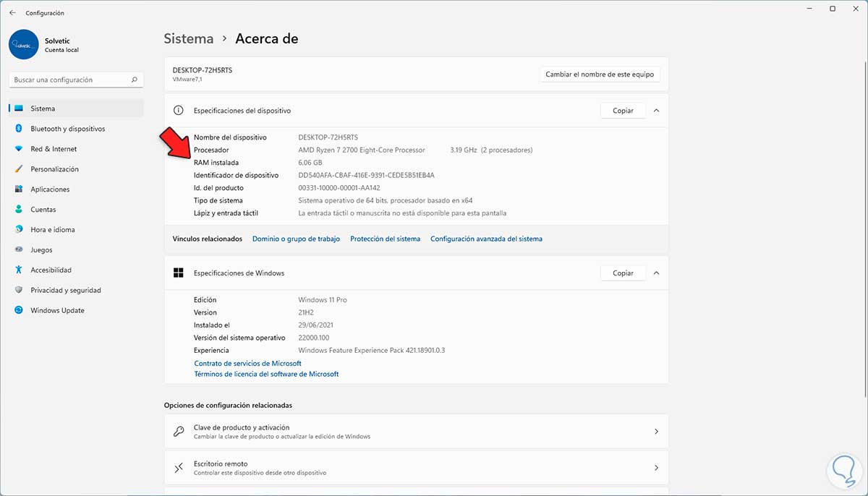Click the Sistema operativo de 64 bits text
Image resolution: width=868 pixels, height=496 pixels.
coord(386,200)
